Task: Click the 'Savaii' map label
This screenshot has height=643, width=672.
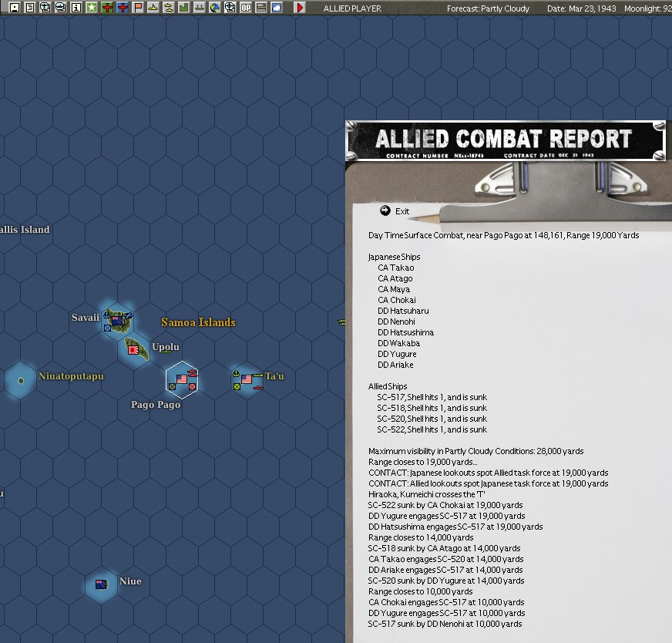Action: pyautogui.click(x=86, y=318)
